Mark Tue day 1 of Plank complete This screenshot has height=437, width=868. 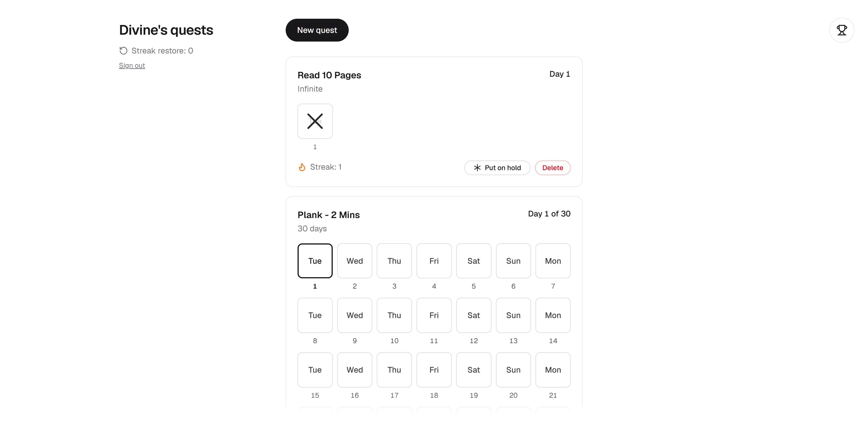click(315, 261)
